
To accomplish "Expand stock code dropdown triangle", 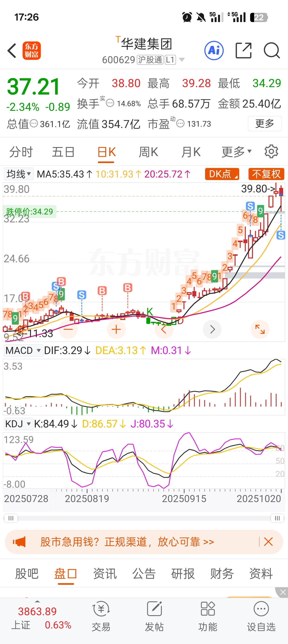I will (182, 59).
